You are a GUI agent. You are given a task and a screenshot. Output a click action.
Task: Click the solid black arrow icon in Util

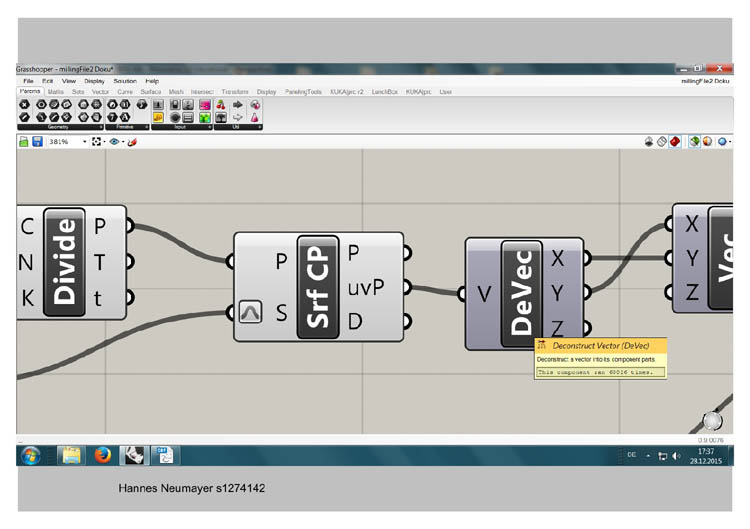pyautogui.click(x=238, y=104)
